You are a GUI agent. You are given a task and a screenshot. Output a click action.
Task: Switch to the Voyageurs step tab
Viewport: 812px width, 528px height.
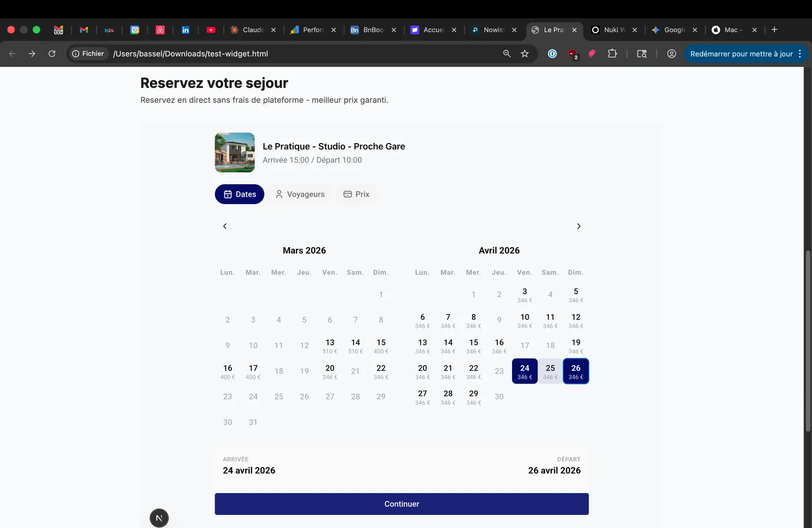pos(300,194)
